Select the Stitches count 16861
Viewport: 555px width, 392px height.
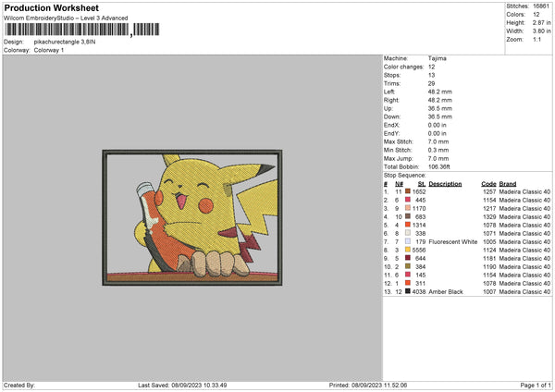(540, 6)
